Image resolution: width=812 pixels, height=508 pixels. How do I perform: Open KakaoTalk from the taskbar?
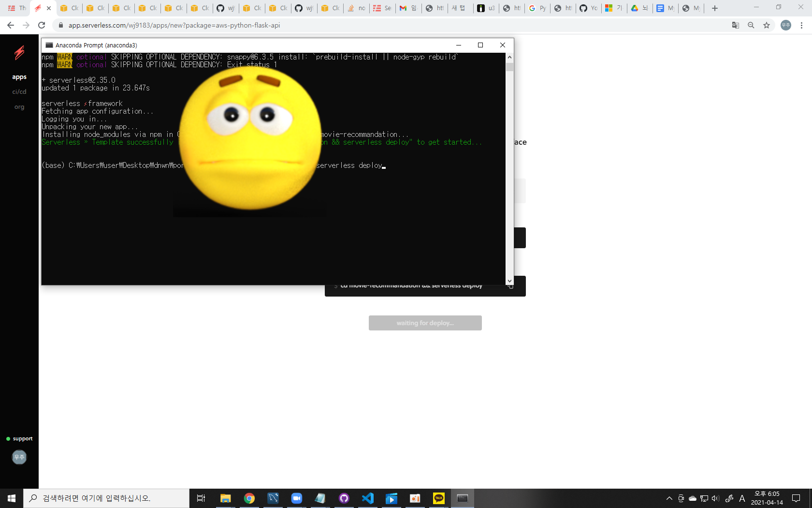click(439, 498)
